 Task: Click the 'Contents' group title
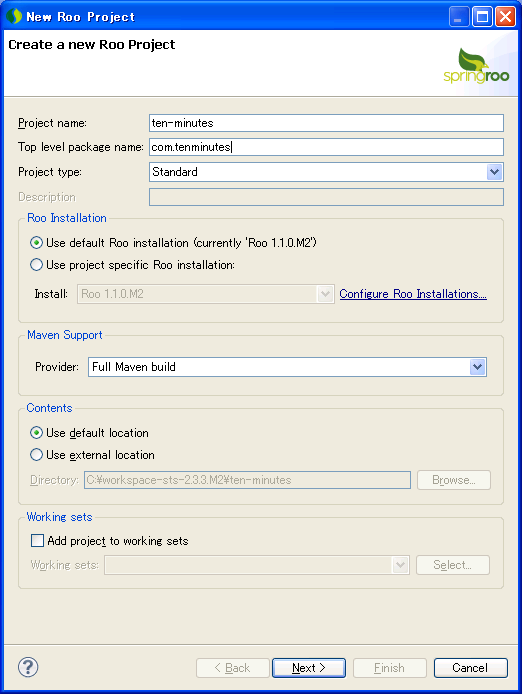point(49,408)
